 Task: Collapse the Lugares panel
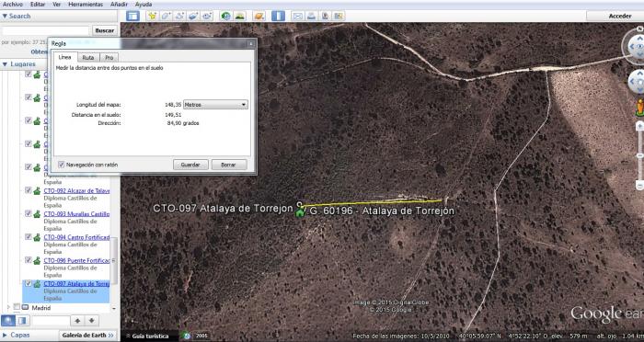(5, 64)
